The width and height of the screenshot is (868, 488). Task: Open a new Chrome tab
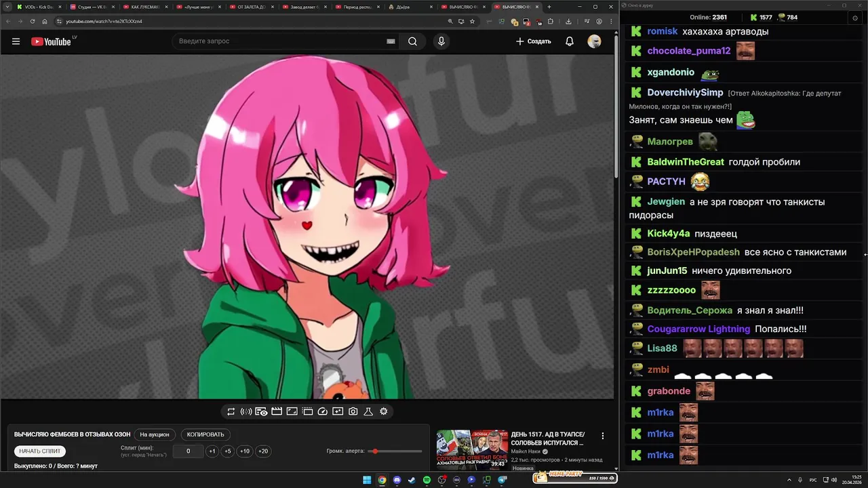[x=549, y=7]
